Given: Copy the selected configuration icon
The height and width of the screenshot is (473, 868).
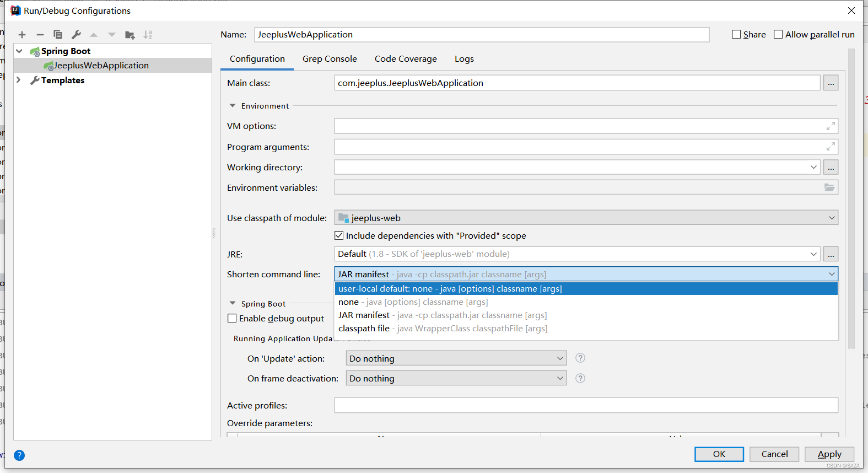Looking at the screenshot, I should tap(58, 35).
